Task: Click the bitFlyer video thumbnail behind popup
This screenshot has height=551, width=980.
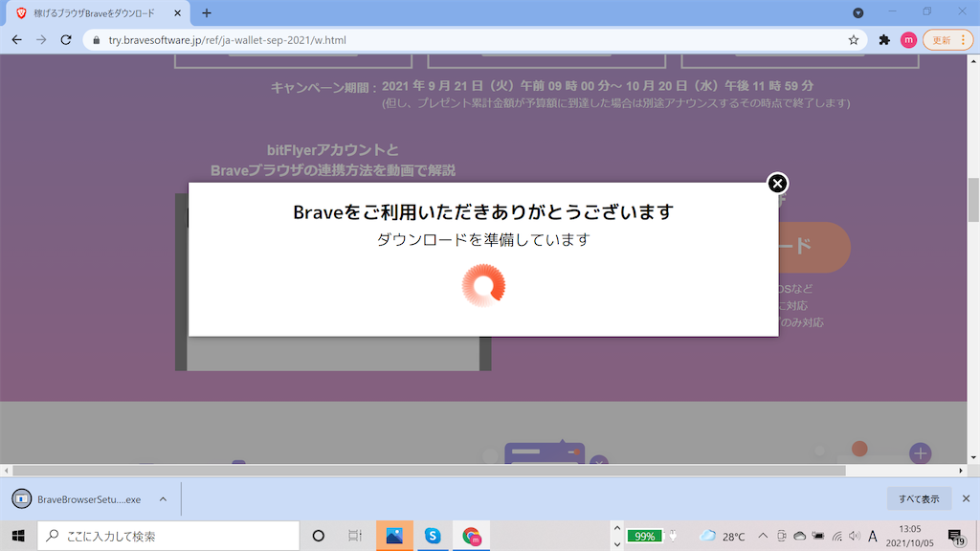Action: 333,353
